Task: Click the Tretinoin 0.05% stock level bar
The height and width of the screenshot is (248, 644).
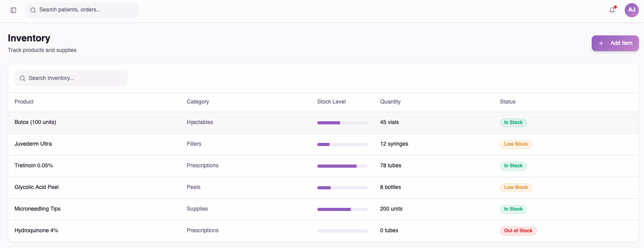Action: point(342,166)
